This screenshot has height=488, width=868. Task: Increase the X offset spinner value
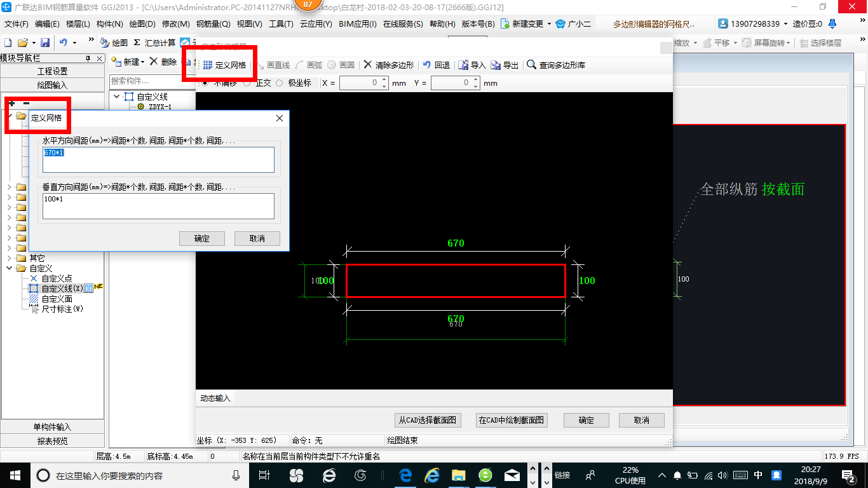[384, 80]
